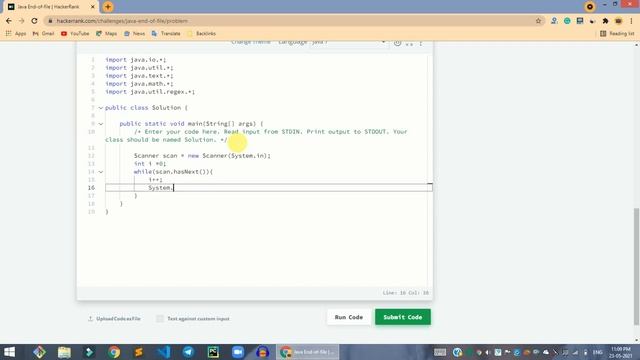Open the Windows Start menu

(9, 352)
